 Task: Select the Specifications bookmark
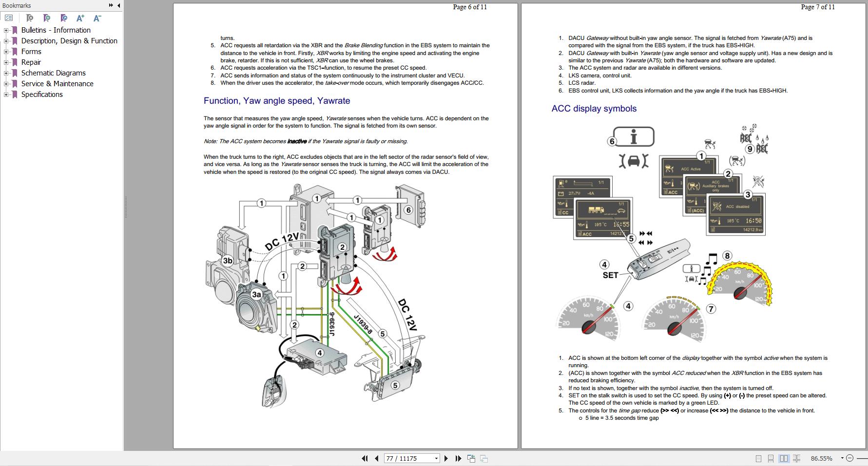(42, 94)
